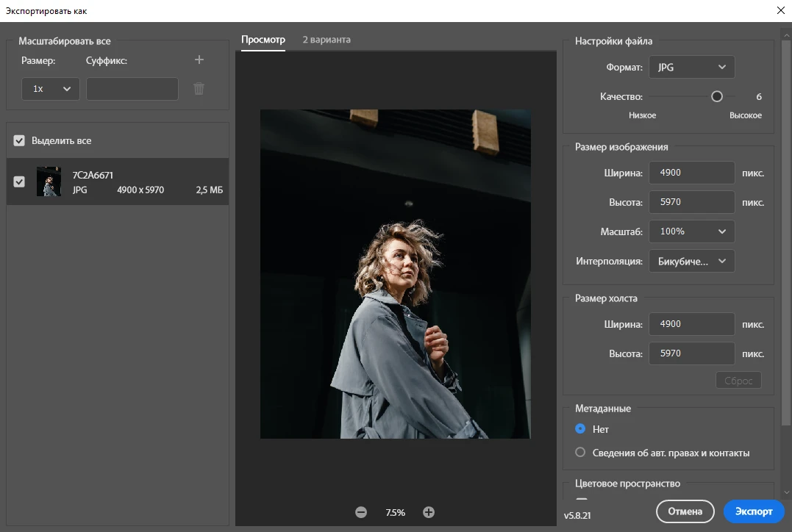Uncheck the 7C2A6671 asset checkbox
This screenshot has height=532, width=792.
pos(19,181)
